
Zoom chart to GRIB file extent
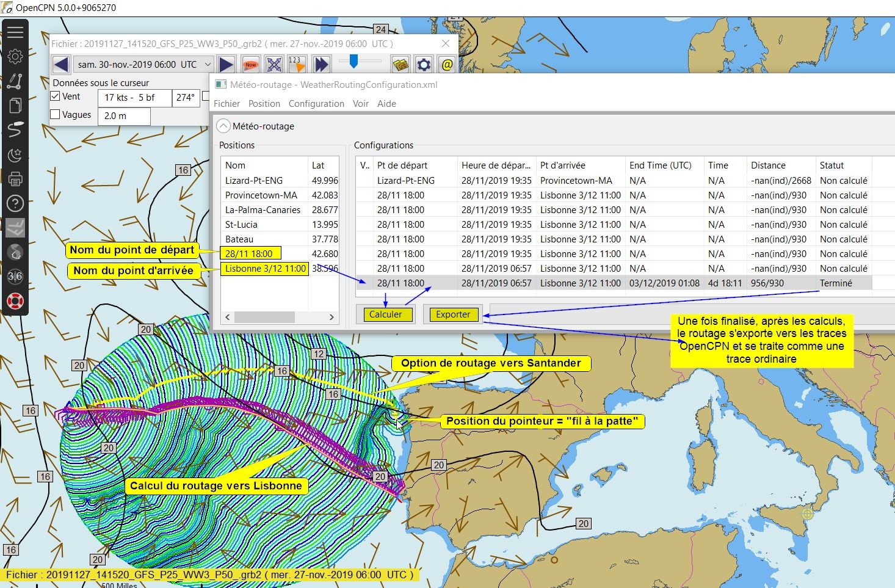(274, 64)
